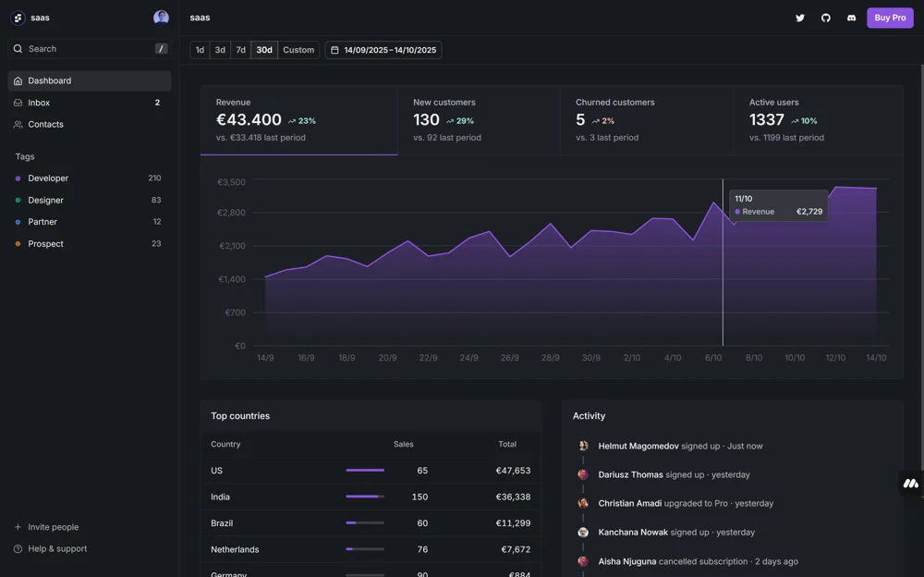Click the Buy Pro button

click(890, 18)
